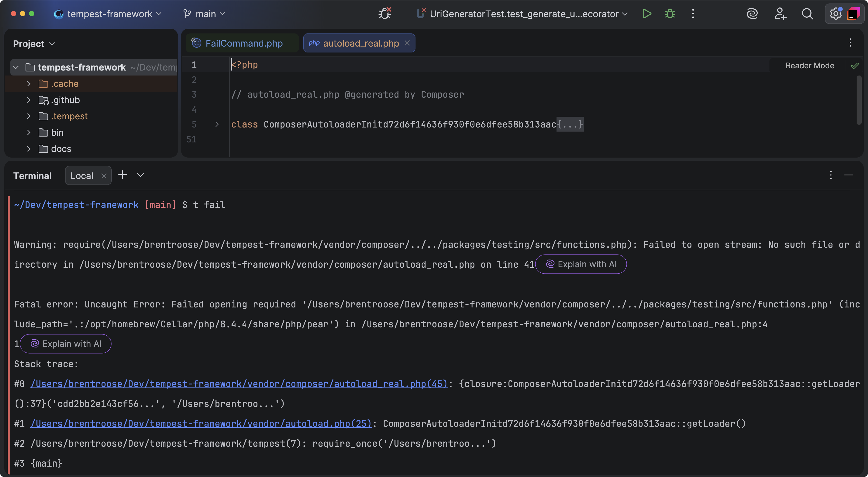Add a new terminal tab
The width and height of the screenshot is (868, 477).
123,175
